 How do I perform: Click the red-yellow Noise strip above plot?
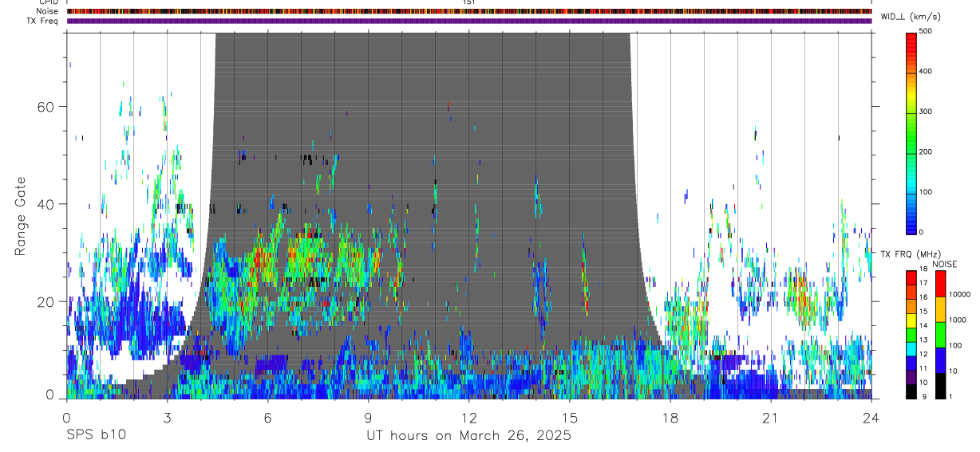468,11
